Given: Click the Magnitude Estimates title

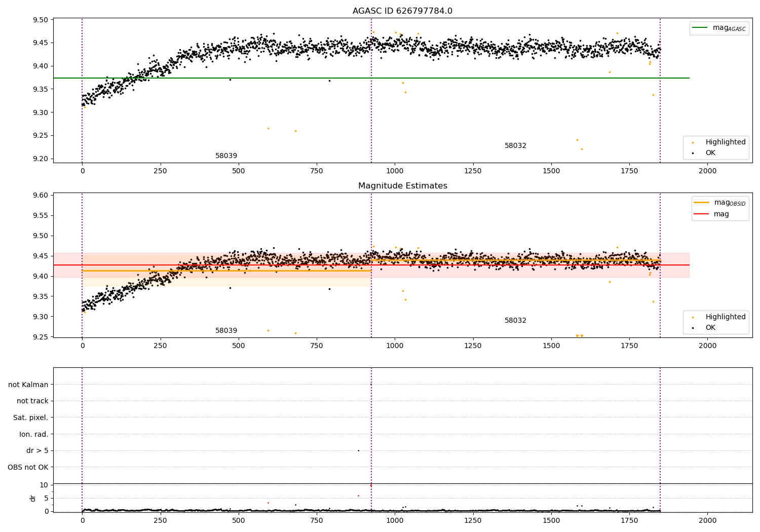Looking at the screenshot, I should [402, 186].
